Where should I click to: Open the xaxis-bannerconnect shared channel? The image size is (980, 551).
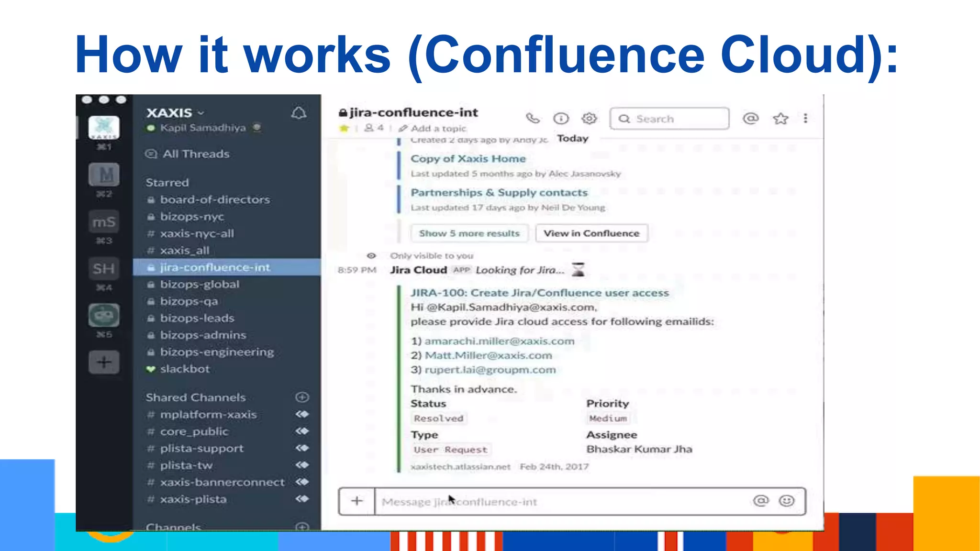pos(223,482)
